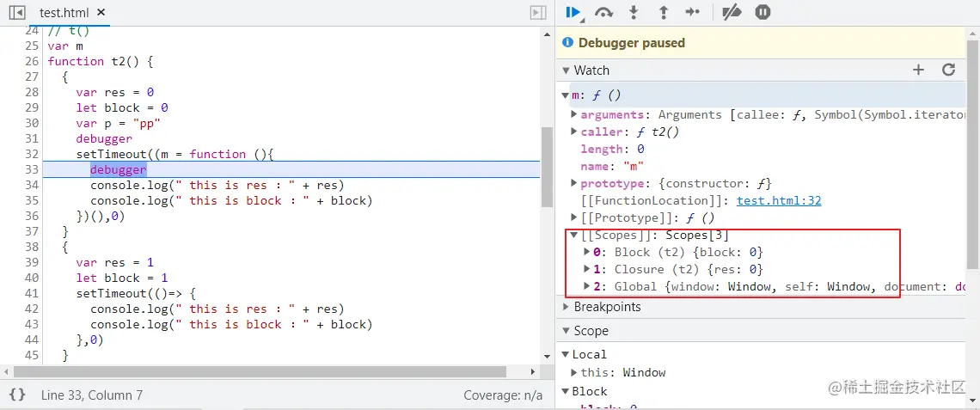Click 'let block = 1' on line 40

pos(122,278)
